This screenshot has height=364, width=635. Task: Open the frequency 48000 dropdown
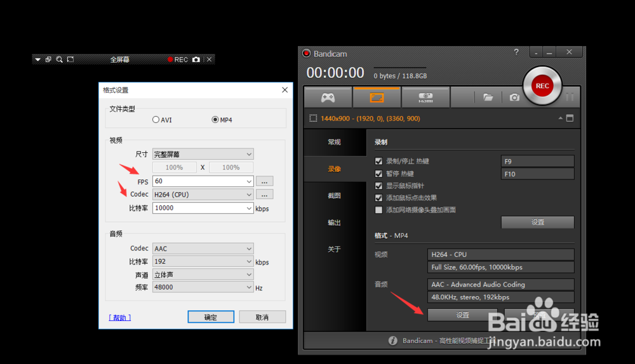pyautogui.click(x=203, y=287)
